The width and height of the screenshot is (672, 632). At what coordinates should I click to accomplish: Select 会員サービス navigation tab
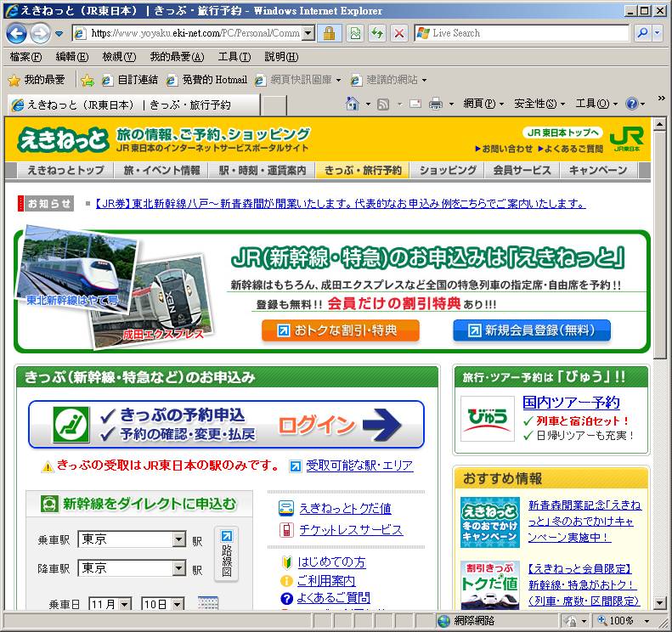click(522, 170)
